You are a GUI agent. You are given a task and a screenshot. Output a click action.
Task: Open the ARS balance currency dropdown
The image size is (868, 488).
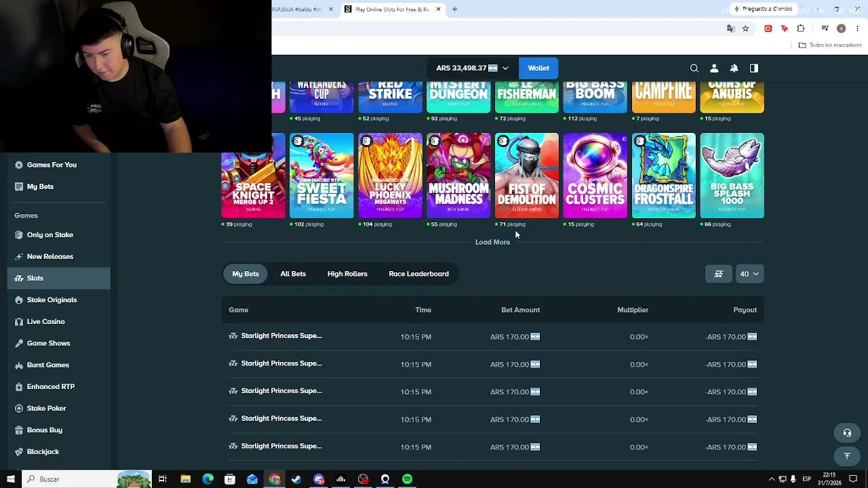[472, 68]
